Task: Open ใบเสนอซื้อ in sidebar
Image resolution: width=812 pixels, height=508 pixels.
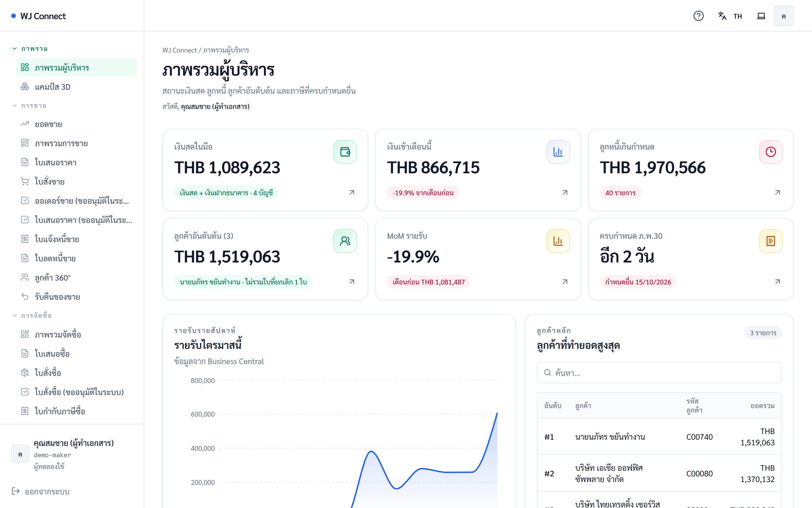Action: [76, 353]
